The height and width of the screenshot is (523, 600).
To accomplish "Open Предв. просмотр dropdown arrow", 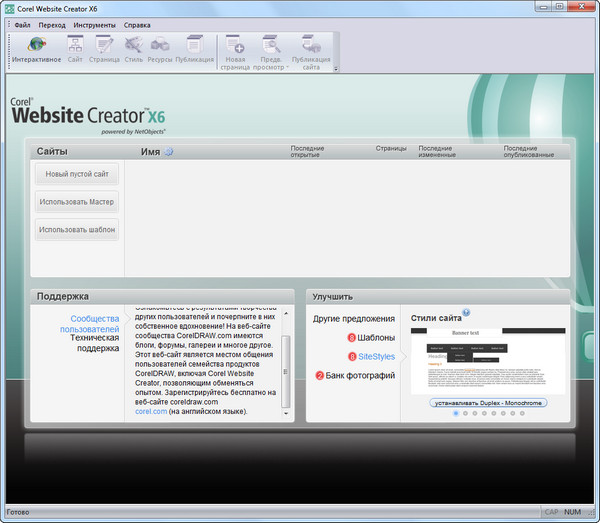I will pos(287,67).
